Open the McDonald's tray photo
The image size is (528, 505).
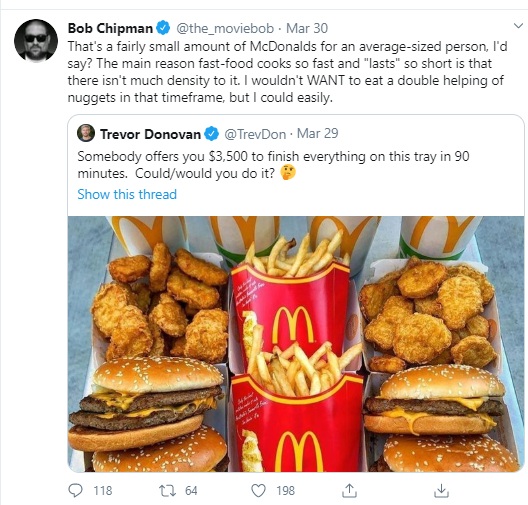[296, 344]
